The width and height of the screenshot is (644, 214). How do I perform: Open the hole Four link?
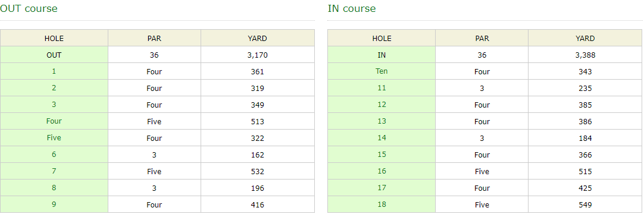54,121
